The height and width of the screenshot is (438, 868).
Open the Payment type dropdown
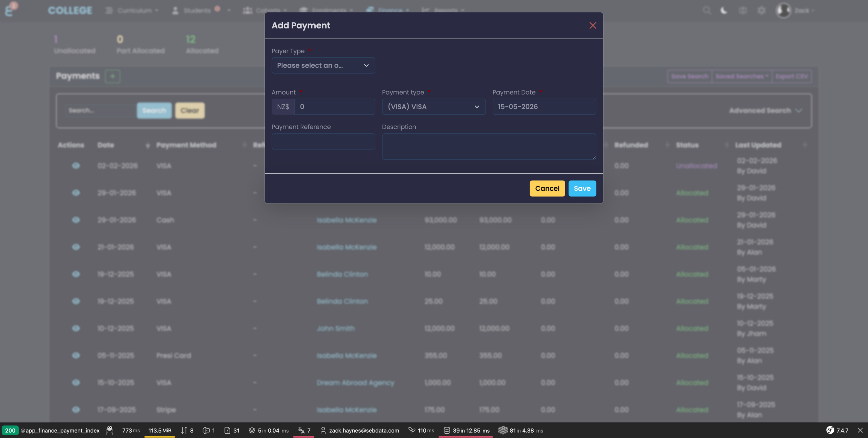click(434, 107)
